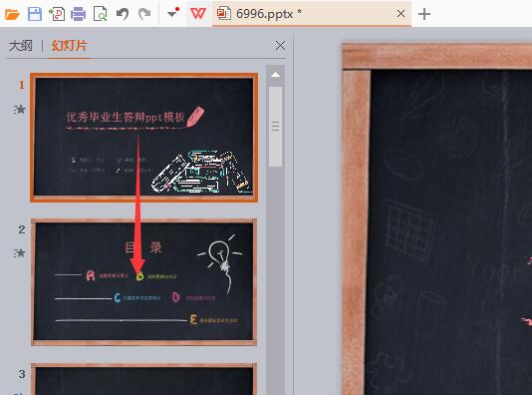Switch to the 幻灯片 slides tab

click(70, 46)
